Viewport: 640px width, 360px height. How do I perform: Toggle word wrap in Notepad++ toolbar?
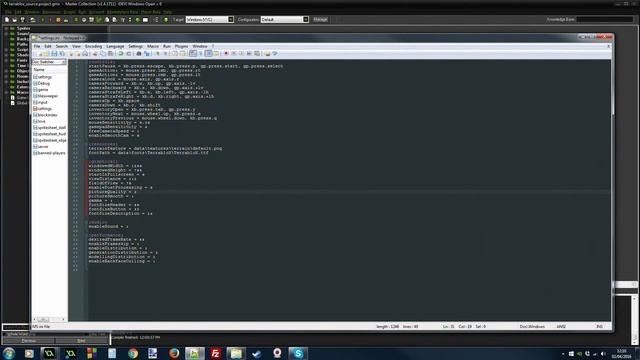(x=193, y=53)
